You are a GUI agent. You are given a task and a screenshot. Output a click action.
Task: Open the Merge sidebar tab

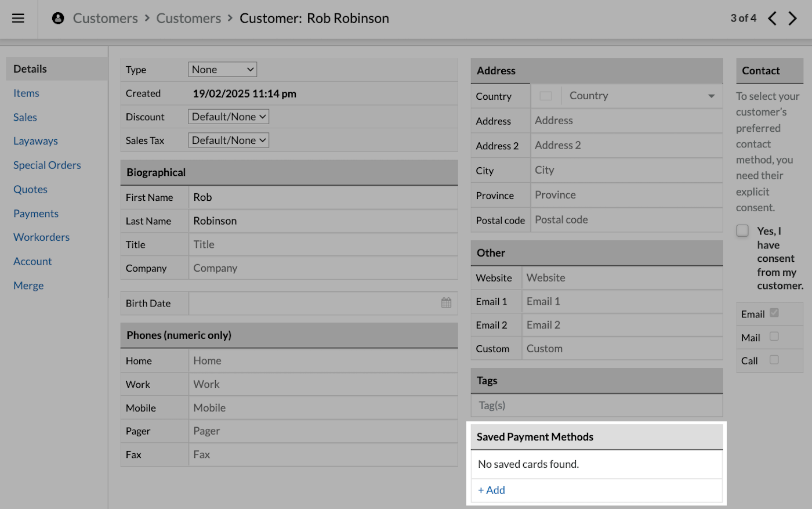tap(29, 286)
